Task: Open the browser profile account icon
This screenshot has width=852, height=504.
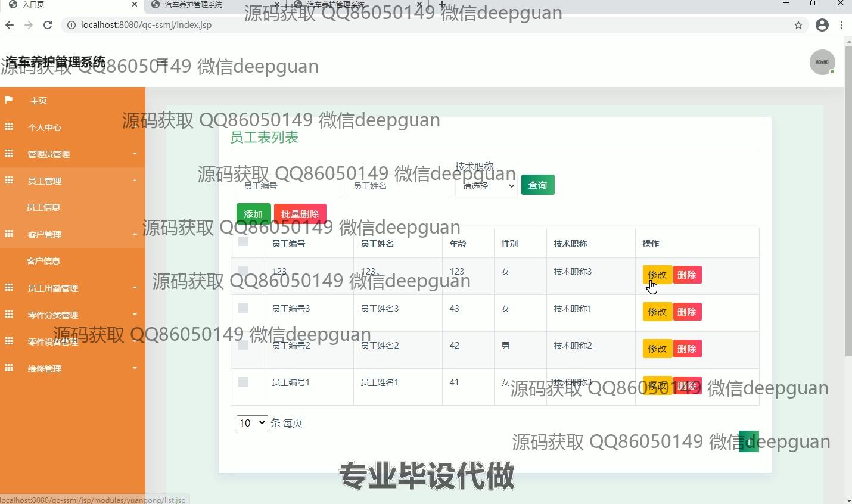Action: coord(822,25)
